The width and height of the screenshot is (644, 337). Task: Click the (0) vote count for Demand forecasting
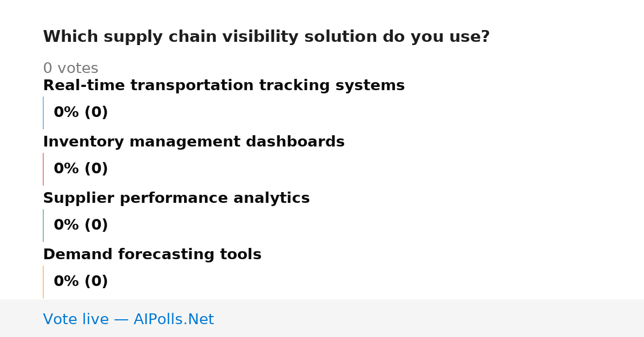[96, 282]
